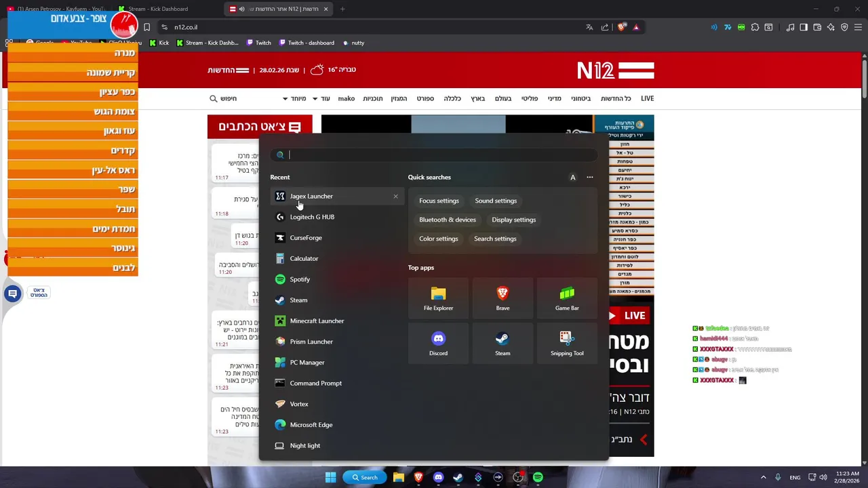Launch Spotify from the Recent list
The width and height of the screenshot is (868, 488).
(337, 279)
